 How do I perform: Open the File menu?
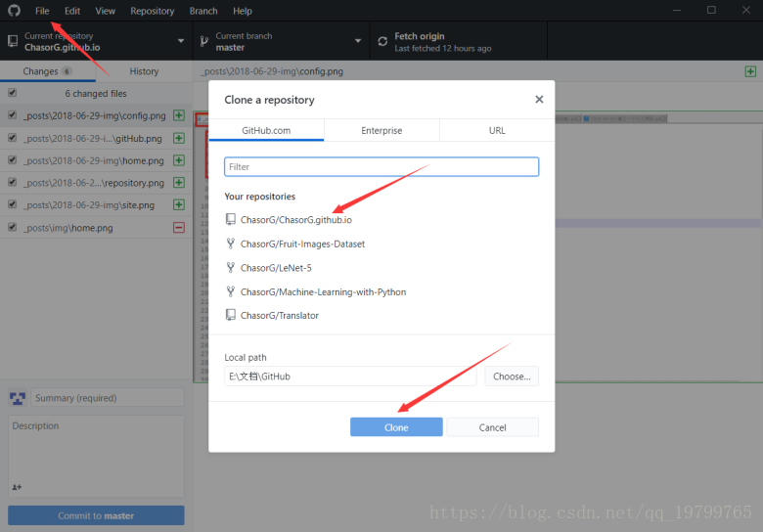pyautogui.click(x=42, y=11)
